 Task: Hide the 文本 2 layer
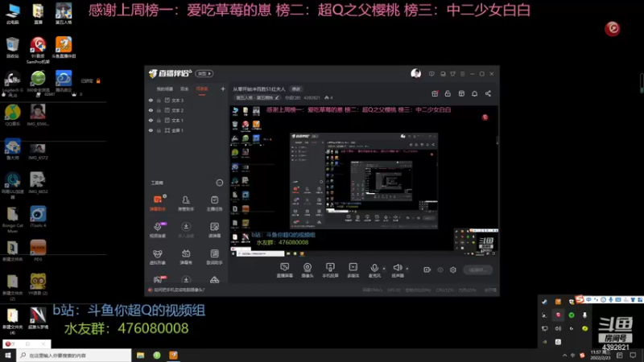151,110
